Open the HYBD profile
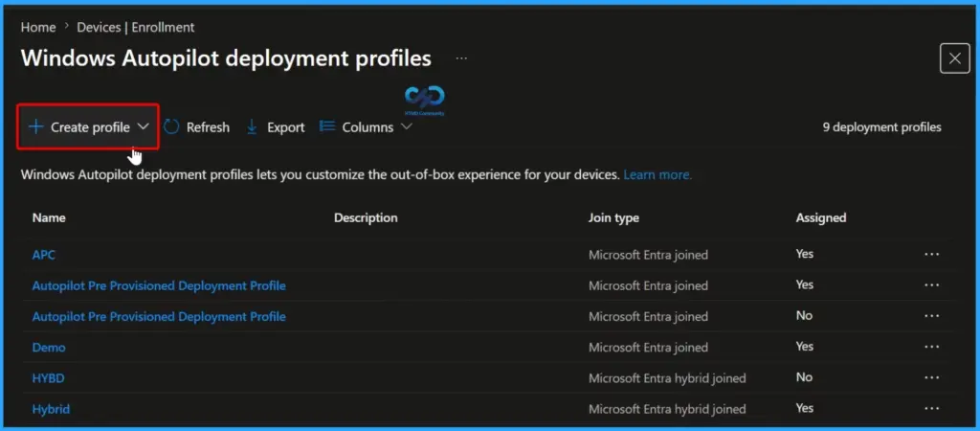This screenshot has width=980, height=431. pos(48,378)
